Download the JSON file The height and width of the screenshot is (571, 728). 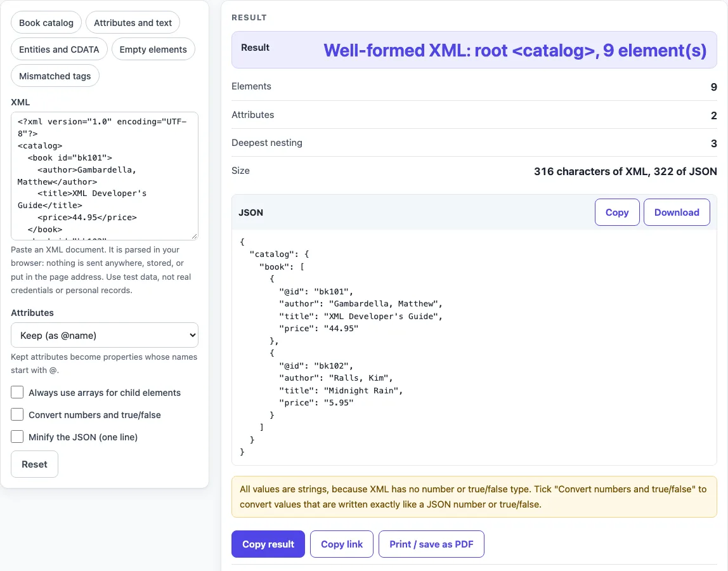point(677,213)
